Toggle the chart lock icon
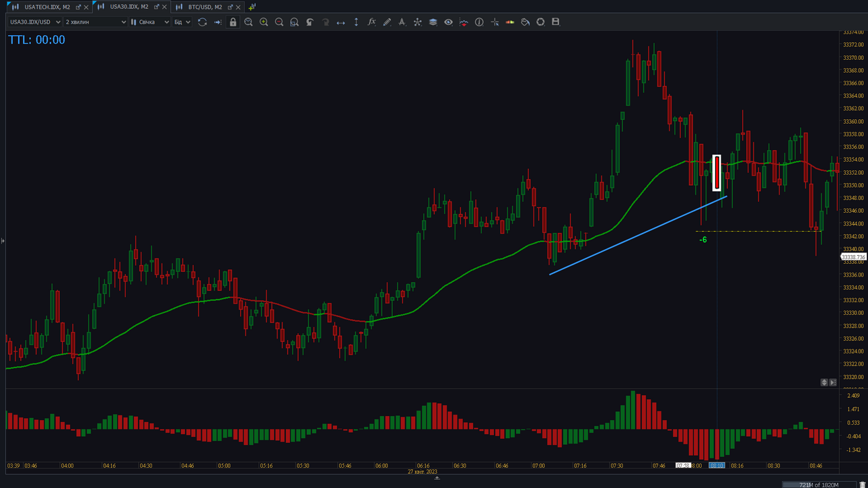The image size is (868, 488). point(233,22)
